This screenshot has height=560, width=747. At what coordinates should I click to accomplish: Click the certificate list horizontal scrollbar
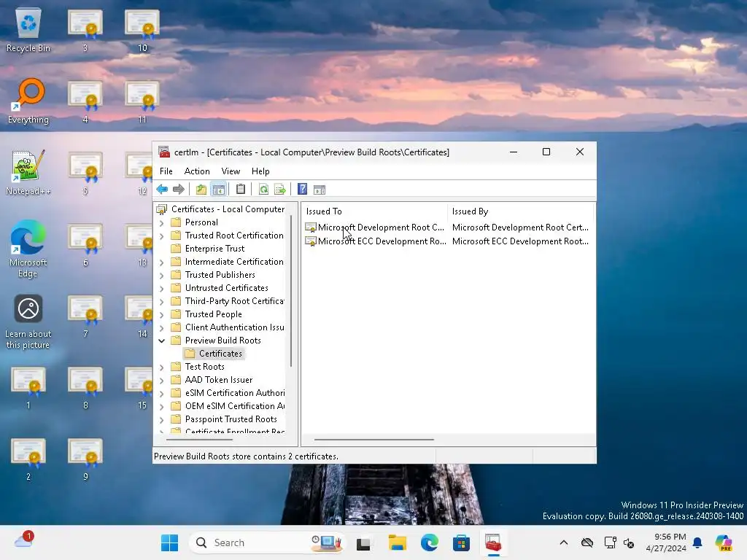pos(374,440)
